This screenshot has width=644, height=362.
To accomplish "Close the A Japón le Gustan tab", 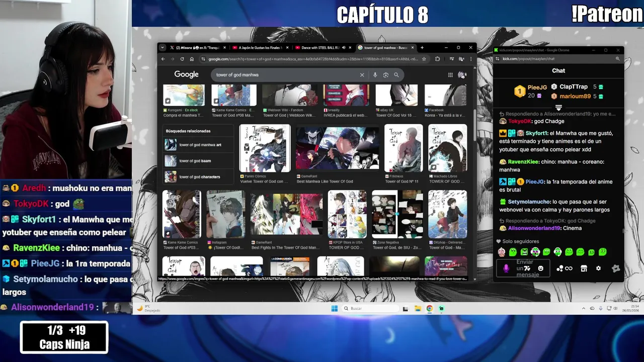I will [x=287, y=48].
